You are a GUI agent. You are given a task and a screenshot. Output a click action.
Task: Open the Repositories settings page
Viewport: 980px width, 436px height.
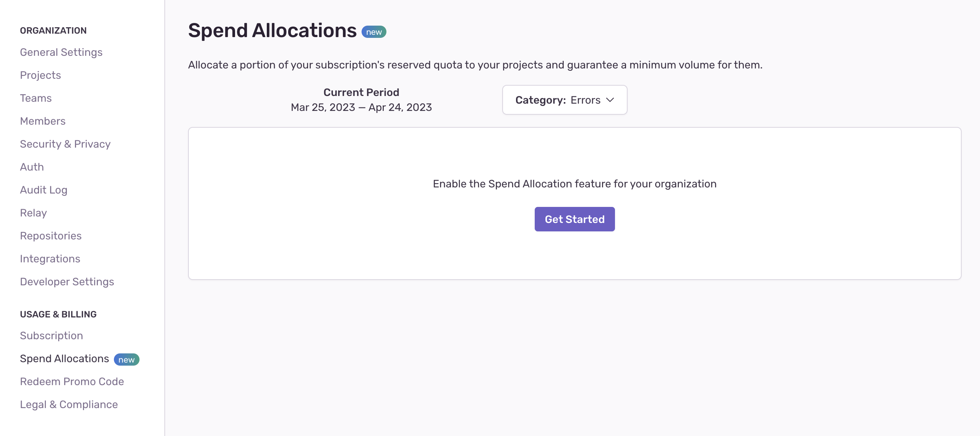tap(51, 236)
